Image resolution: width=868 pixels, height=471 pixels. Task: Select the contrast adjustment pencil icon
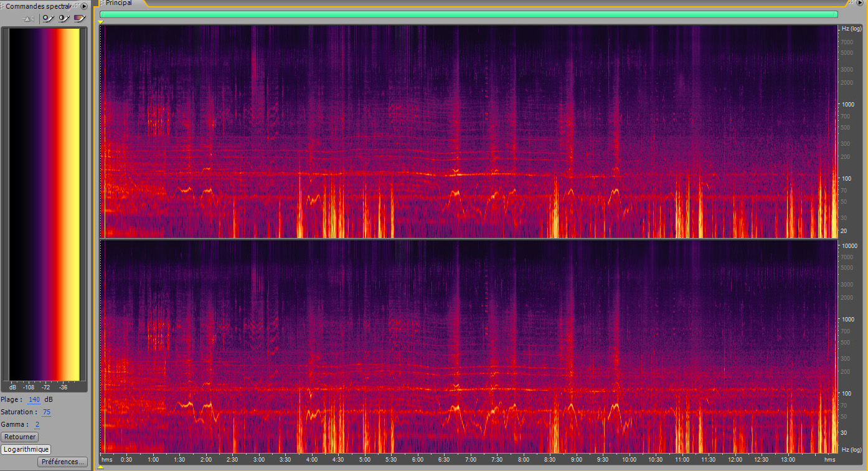[63, 19]
